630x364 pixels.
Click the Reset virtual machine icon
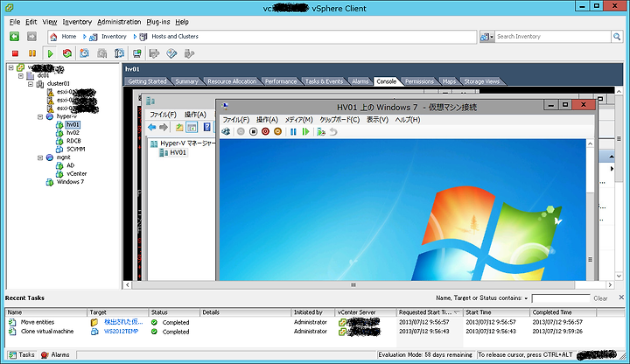[67, 53]
